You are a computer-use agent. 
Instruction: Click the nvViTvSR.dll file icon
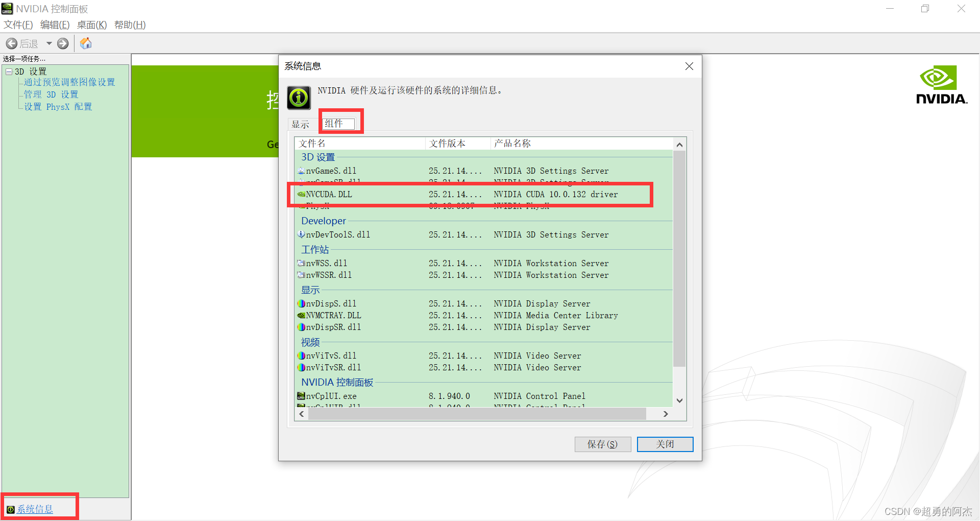point(301,368)
